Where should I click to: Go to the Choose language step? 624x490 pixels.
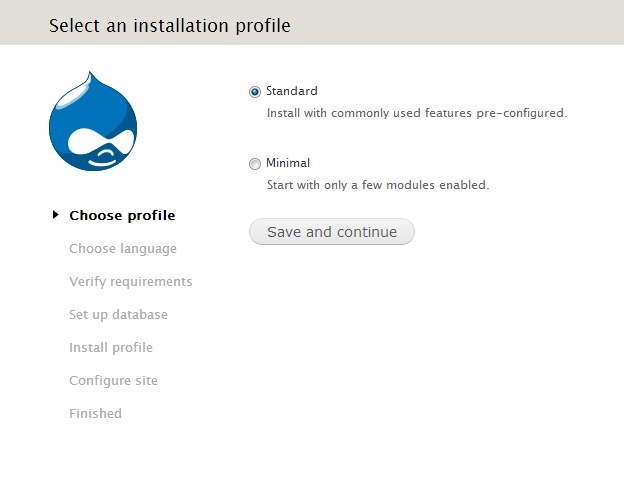coord(123,248)
